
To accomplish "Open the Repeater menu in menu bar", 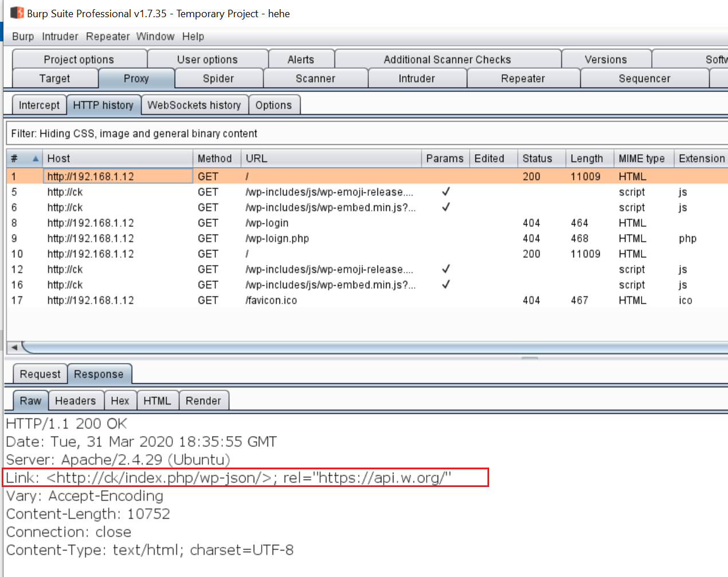I will tap(108, 37).
